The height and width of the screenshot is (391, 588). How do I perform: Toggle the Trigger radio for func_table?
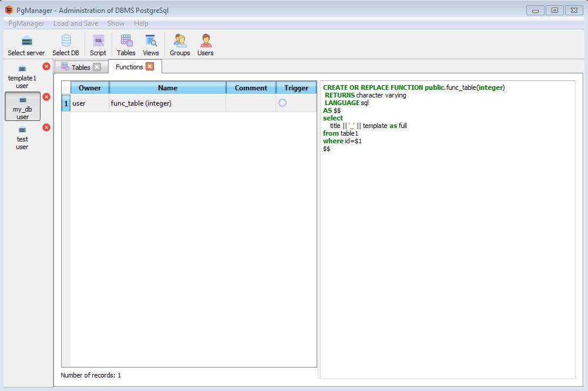point(283,103)
